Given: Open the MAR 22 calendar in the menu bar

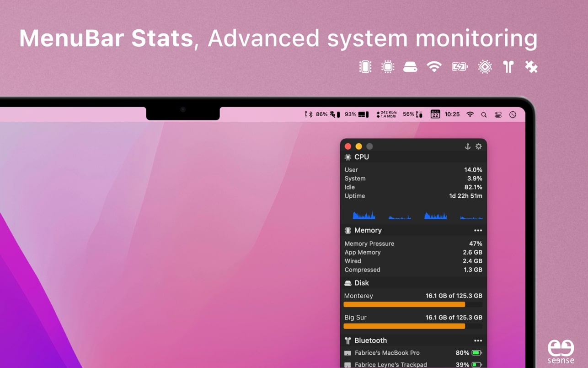Looking at the screenshot, I should coord(435,114).
